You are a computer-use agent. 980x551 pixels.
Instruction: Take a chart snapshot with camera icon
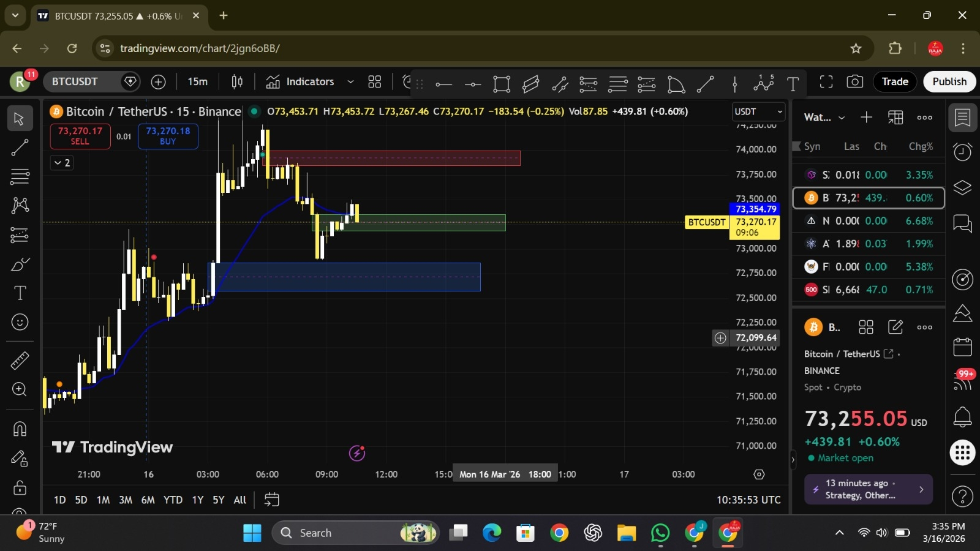(x=855, y=81)
